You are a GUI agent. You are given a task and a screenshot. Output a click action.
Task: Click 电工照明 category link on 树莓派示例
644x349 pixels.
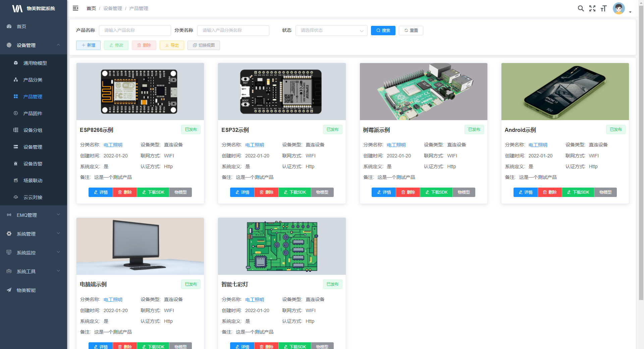click(x=396, y=145)
